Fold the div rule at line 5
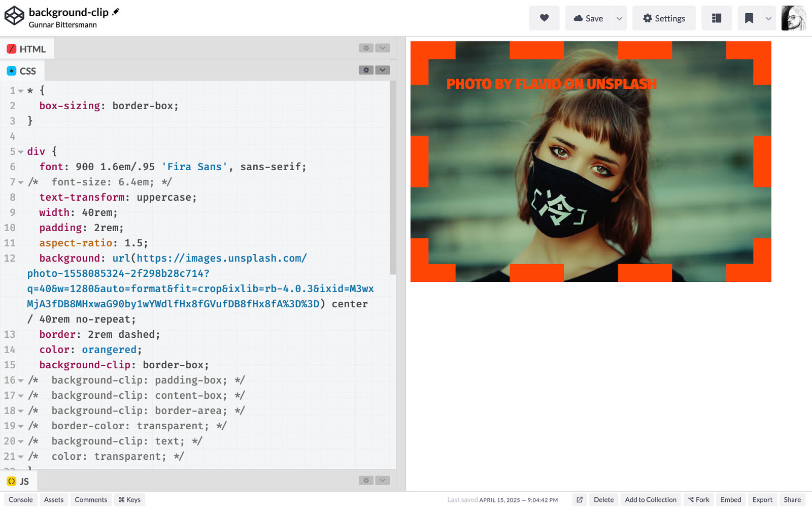812x508 pixels. point(21,152)
